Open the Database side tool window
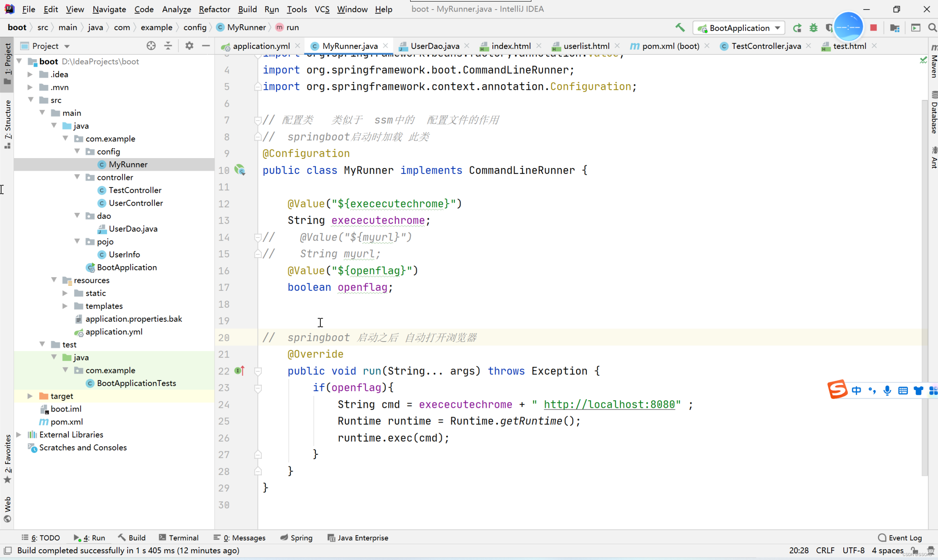 [934, 113]
